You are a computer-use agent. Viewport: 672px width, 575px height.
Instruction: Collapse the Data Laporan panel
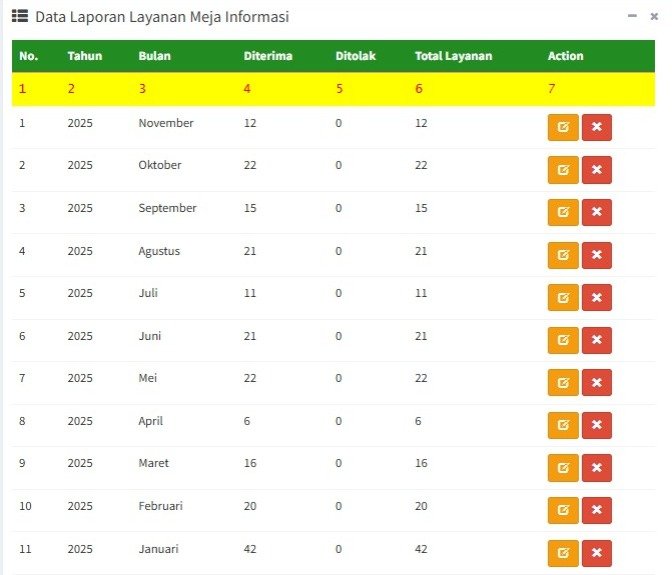[x=631, y=17]
